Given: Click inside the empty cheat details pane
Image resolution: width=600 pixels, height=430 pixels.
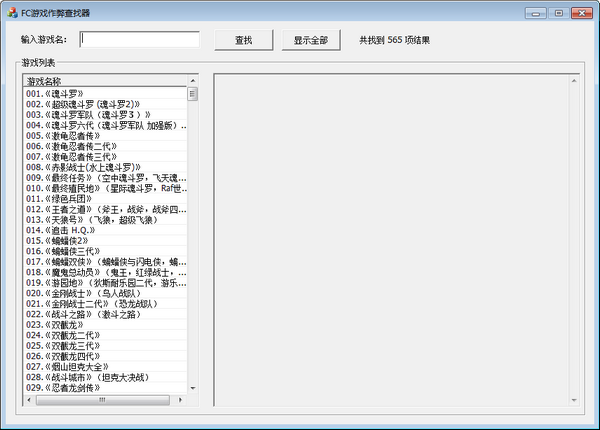Looking at the screenshot, I should pyautogui.click(x=391, y=240).
